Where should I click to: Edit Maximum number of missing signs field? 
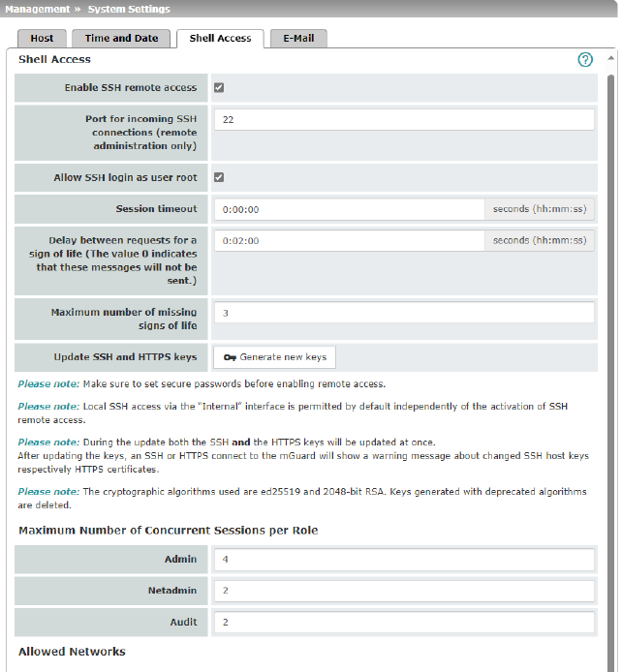coord(404,313)
